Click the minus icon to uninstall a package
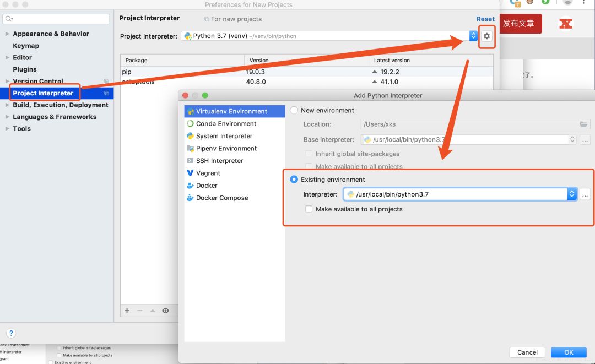This screenshot has width=595, height=364. (x=139, y=311)
